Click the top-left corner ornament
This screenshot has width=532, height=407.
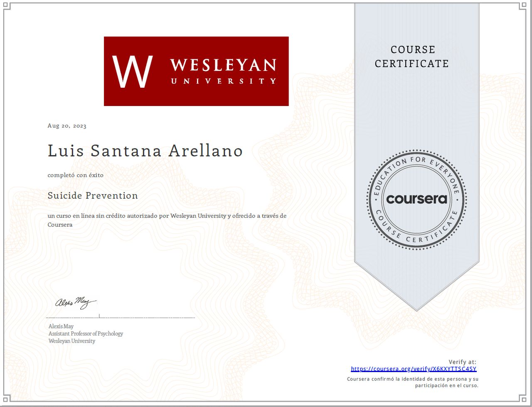coord(6,6)
